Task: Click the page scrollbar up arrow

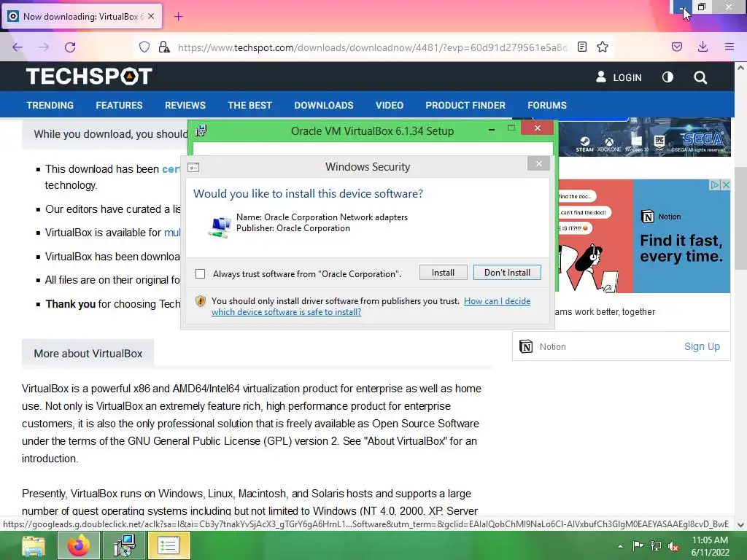Action: coord(740,68)
